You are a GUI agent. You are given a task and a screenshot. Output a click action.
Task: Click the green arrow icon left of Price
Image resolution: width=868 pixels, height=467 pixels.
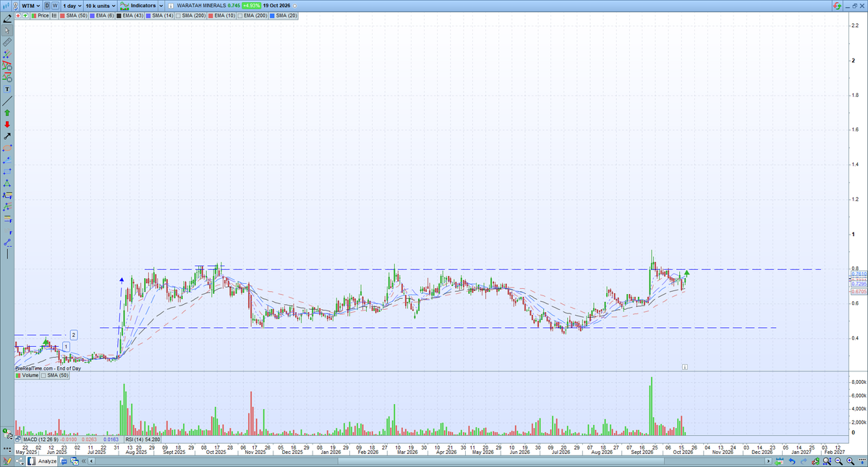(x=25, y=15)
